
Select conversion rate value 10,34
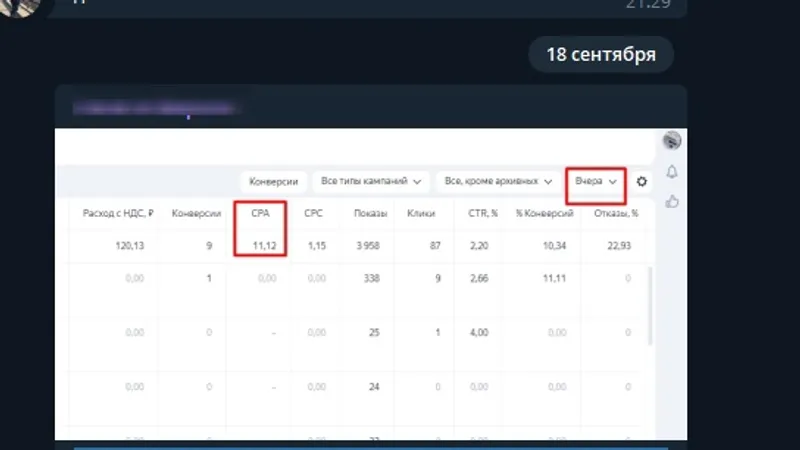(x=555, y=246)
